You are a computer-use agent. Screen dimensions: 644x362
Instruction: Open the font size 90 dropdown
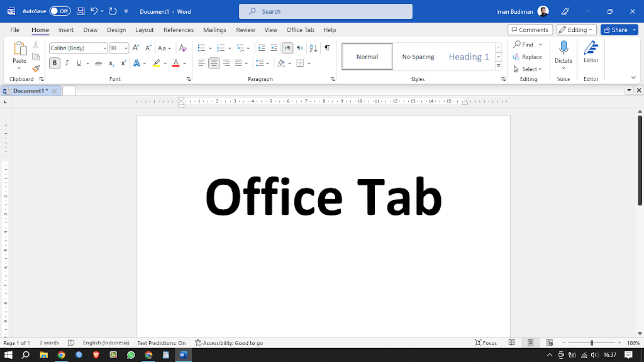tap(126, 48)
